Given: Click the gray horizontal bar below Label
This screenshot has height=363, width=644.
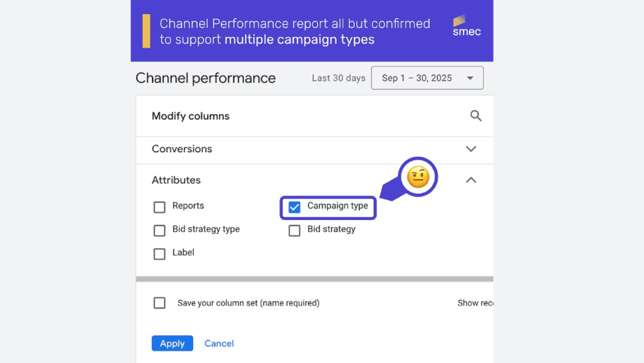Looking at the screenshot, I should coord(314,279).
